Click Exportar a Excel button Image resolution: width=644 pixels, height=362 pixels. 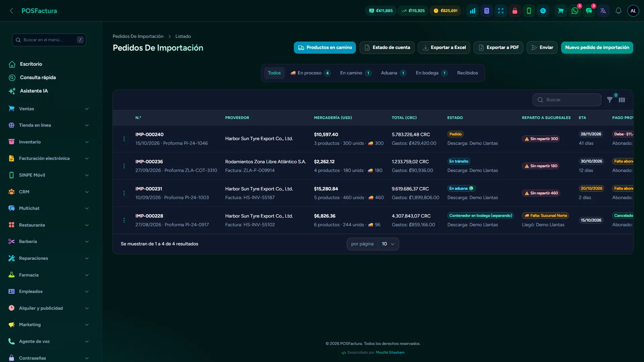444,48
